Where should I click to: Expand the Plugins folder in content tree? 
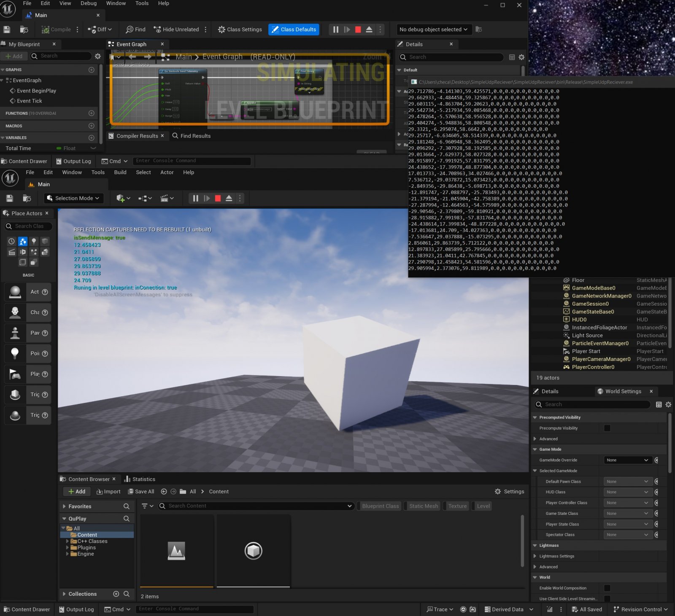(x=67, y=548)
